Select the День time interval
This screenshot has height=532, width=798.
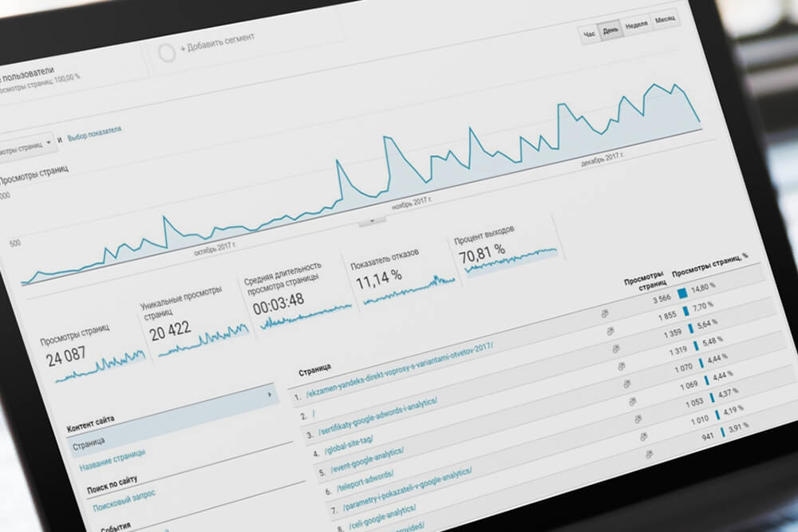tap(610, 31)
